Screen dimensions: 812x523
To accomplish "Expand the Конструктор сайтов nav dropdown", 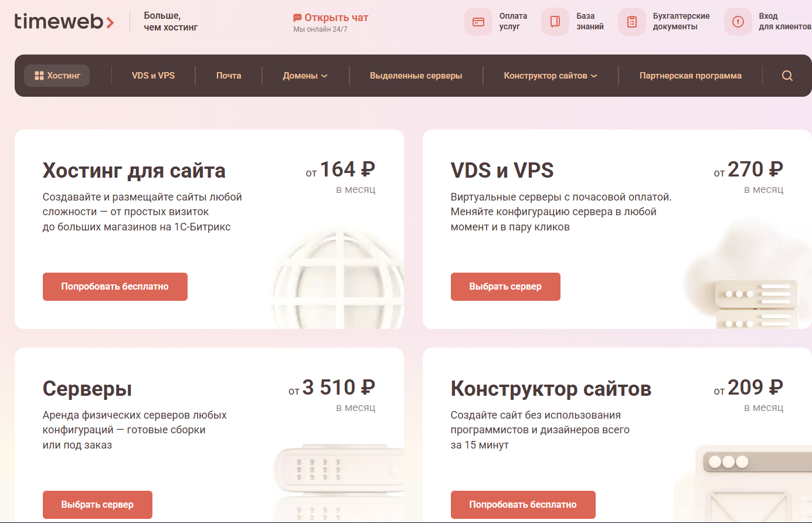I will tap(551, 76).
